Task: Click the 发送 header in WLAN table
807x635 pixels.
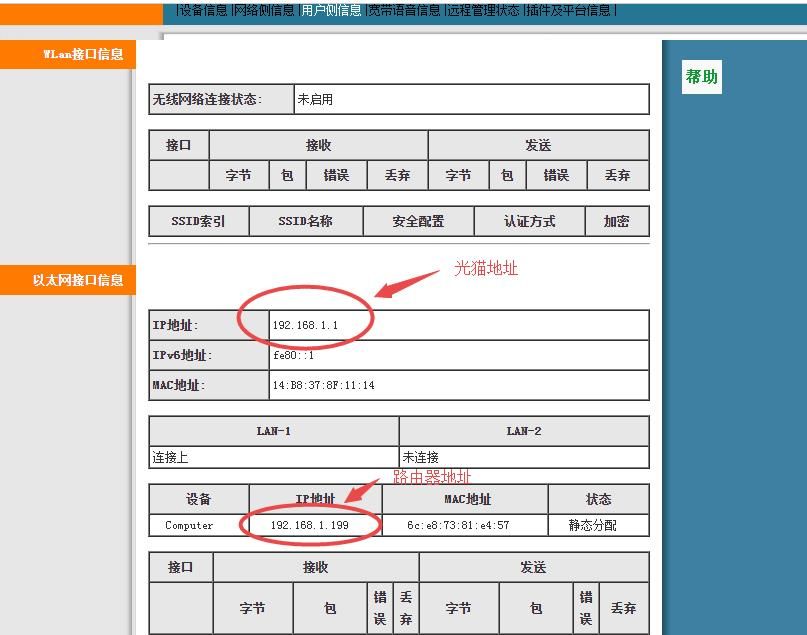Action: [538, 146]
